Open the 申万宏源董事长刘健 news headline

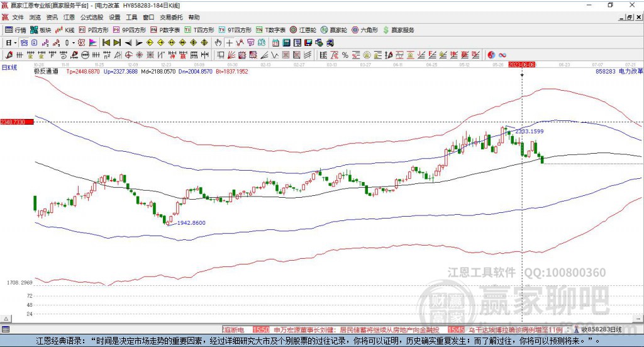point(356,330)
